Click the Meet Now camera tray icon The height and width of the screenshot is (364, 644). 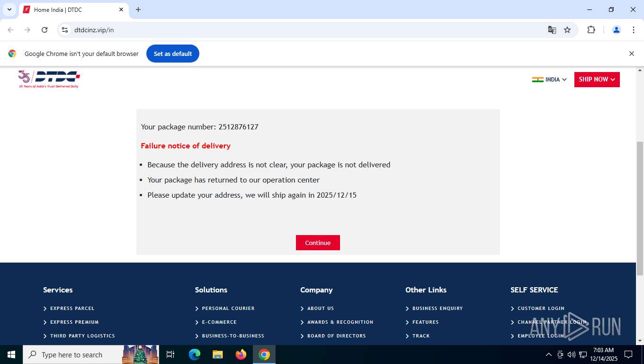point(560,355)
